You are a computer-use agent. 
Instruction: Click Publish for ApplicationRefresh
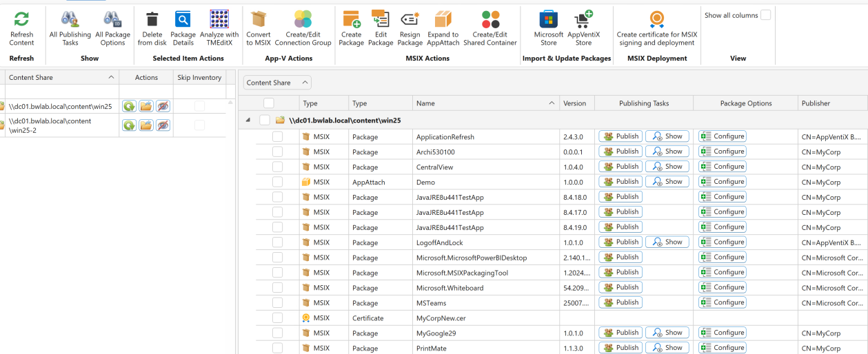tap(620, 136)
